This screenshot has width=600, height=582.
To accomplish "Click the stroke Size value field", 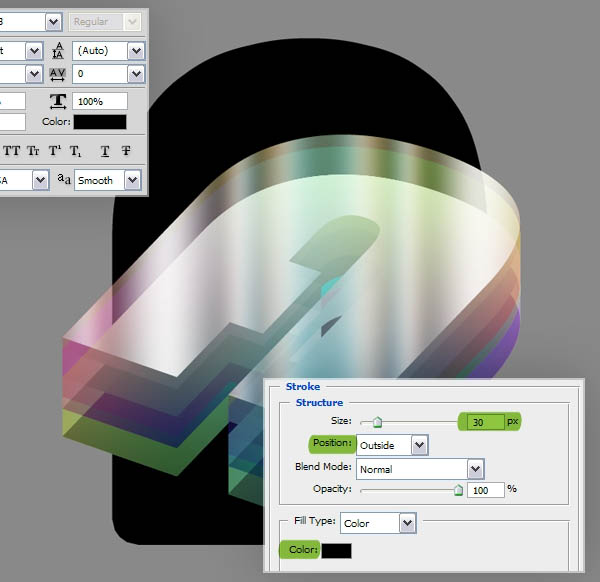I will tap(484, 422).
